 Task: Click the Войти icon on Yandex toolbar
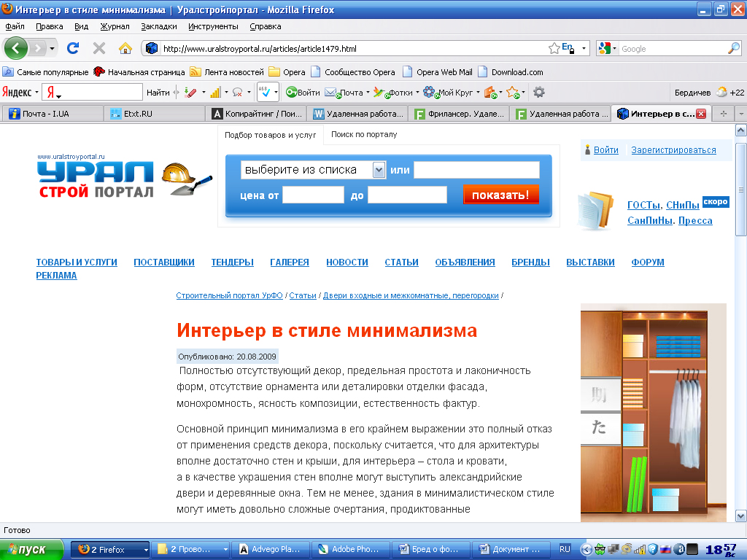point(291,92)
